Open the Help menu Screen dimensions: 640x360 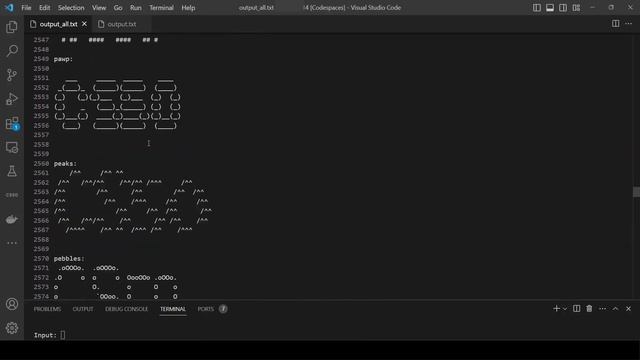tap(188, 8)
